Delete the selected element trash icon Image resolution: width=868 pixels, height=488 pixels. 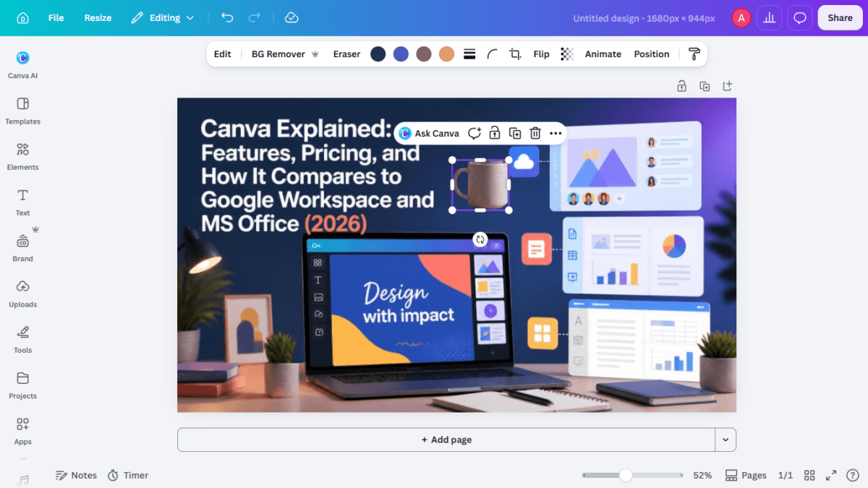coord(535,133)
